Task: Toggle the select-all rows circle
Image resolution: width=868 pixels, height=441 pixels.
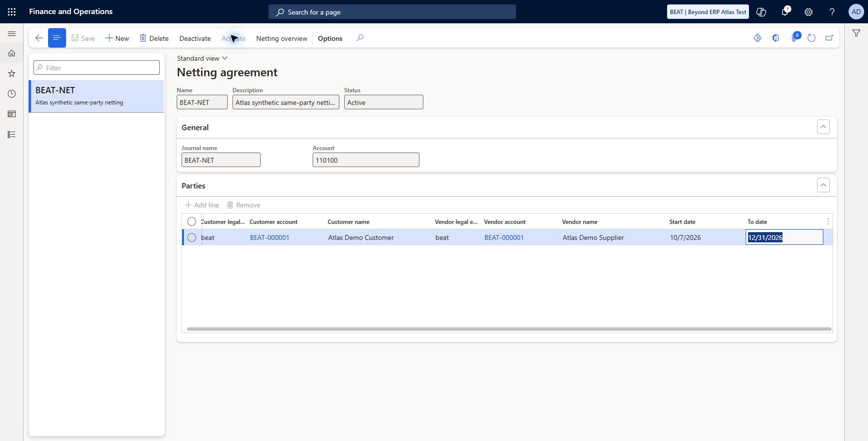Action: point(192,221)
